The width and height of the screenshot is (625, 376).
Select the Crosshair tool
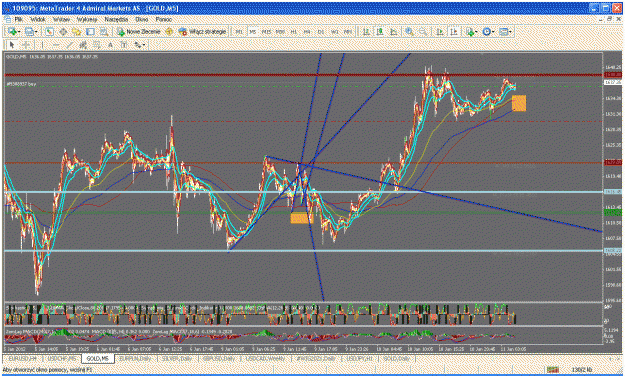coord(26,45)
